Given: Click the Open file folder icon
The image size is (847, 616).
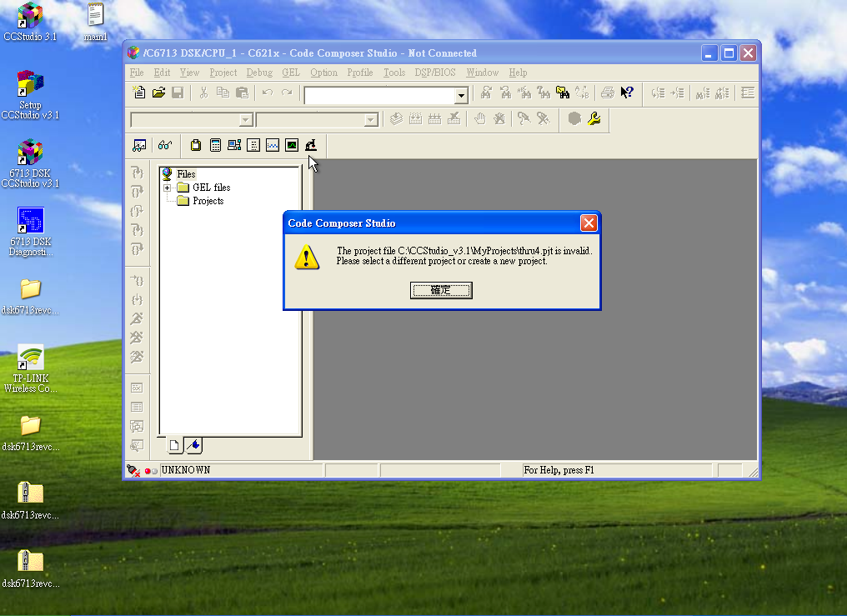Looking at the screenshot, I should coord(158,93).
